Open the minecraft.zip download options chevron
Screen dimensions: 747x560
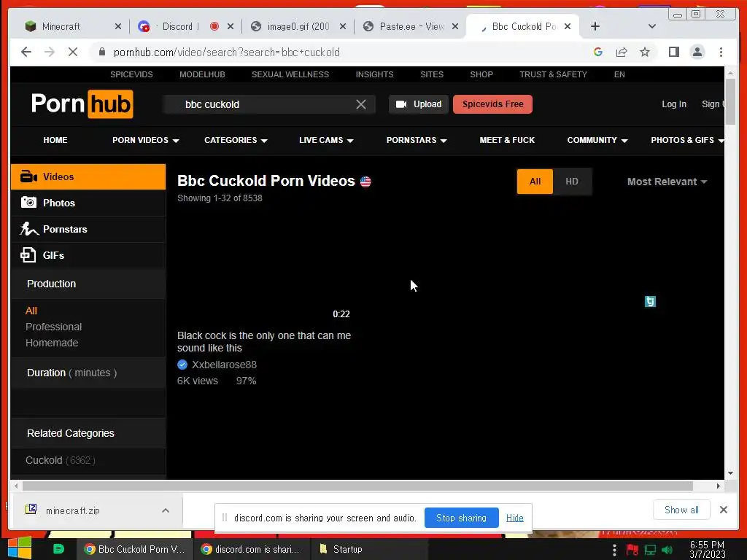point(166,510)
